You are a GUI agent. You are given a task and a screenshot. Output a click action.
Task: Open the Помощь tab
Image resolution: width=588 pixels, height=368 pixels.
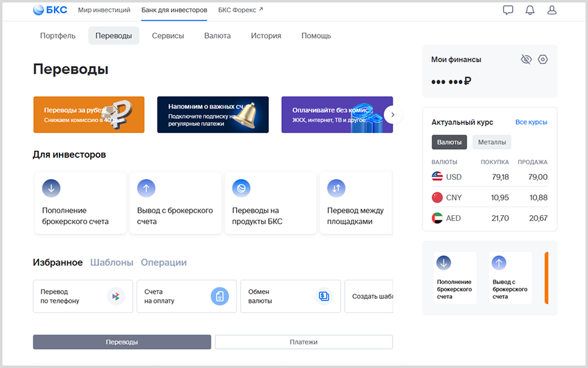click(x=316, y=36)
